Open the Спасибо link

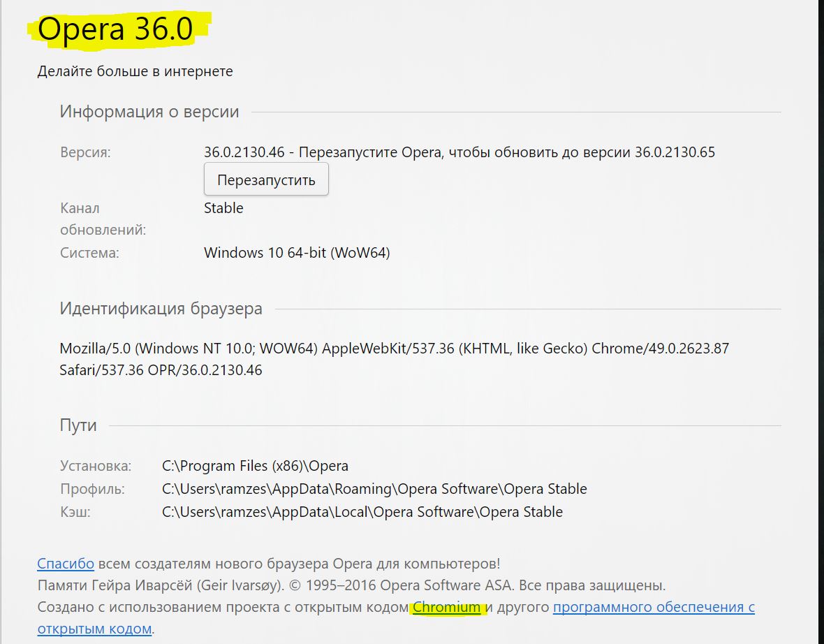coord(66,564)
